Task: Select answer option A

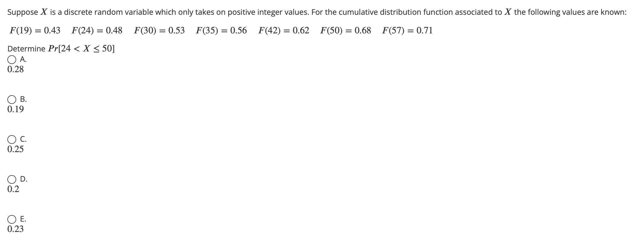Action: point(12,60)
